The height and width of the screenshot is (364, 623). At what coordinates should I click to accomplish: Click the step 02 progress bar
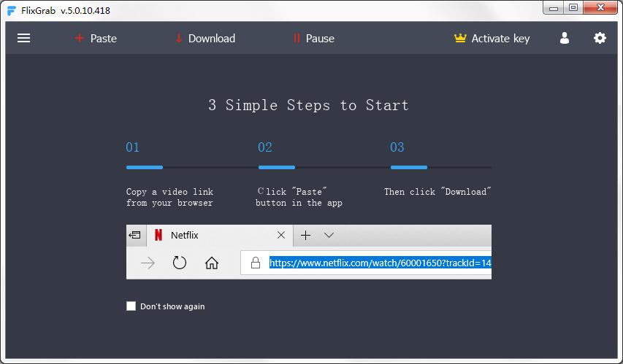pyautogui.click(x=276, y=167)
